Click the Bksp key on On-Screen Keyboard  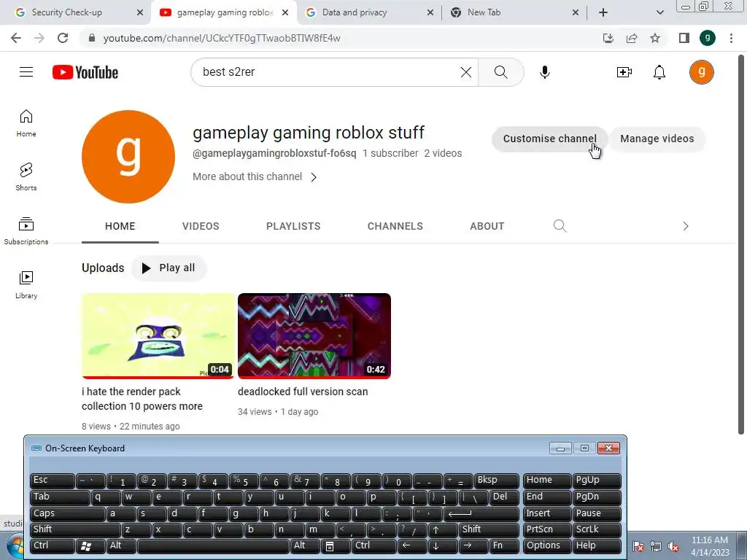496,481
